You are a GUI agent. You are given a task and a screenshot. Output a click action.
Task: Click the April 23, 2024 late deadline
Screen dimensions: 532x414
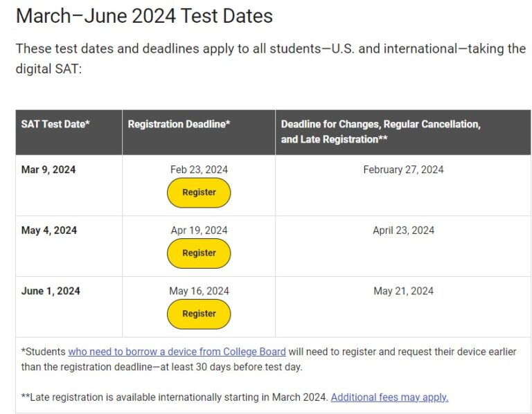pos(403,231)
